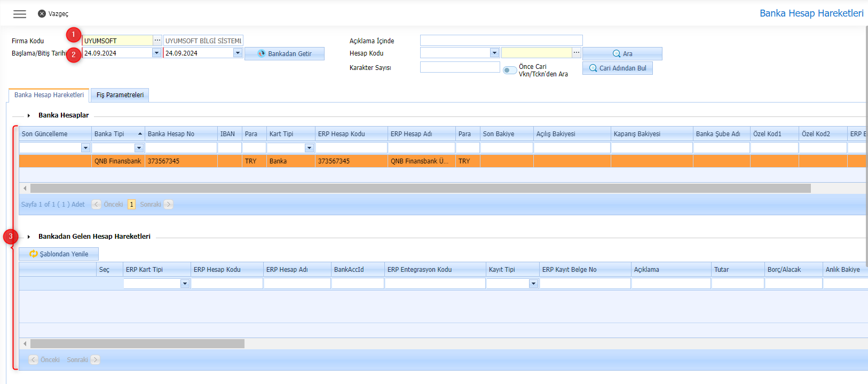Open Hesap Kodu dropdown list

494,53
